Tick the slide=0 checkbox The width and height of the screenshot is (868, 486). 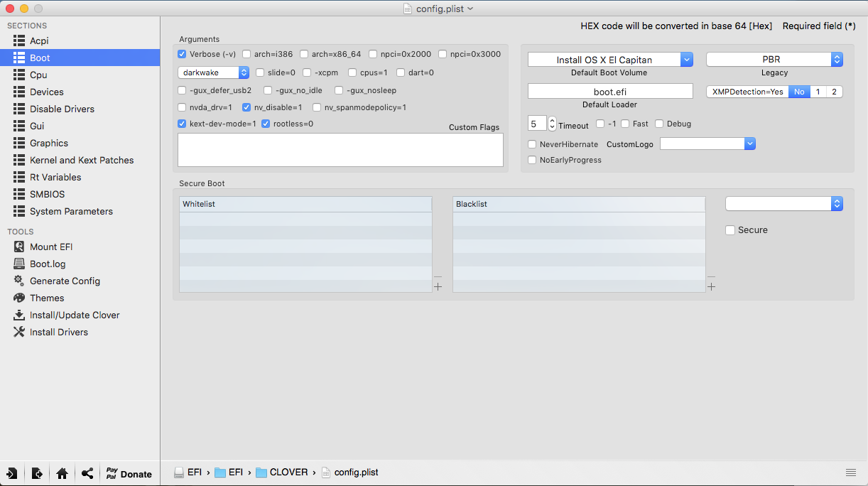260,72
